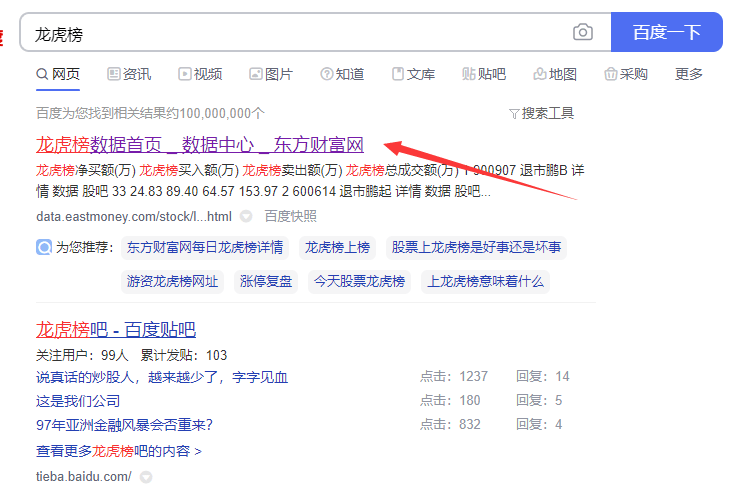
Task: Open 龙虎榜吧 - 百度贴吧 result
Action: [x=116, y=329]
